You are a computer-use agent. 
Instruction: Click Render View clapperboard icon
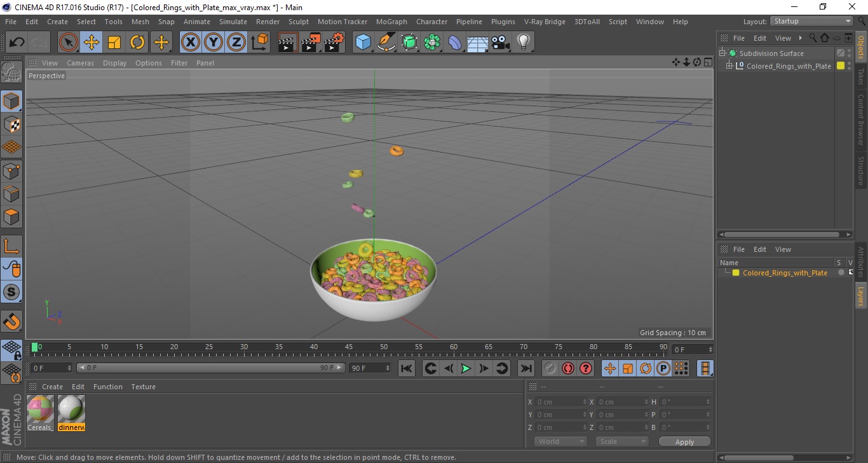pyautogui.click(x=288, y=43)
